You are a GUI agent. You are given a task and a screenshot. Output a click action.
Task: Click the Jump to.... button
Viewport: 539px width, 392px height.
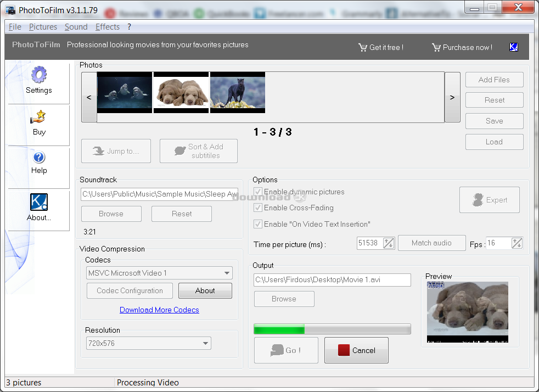(x=116, y=151)
